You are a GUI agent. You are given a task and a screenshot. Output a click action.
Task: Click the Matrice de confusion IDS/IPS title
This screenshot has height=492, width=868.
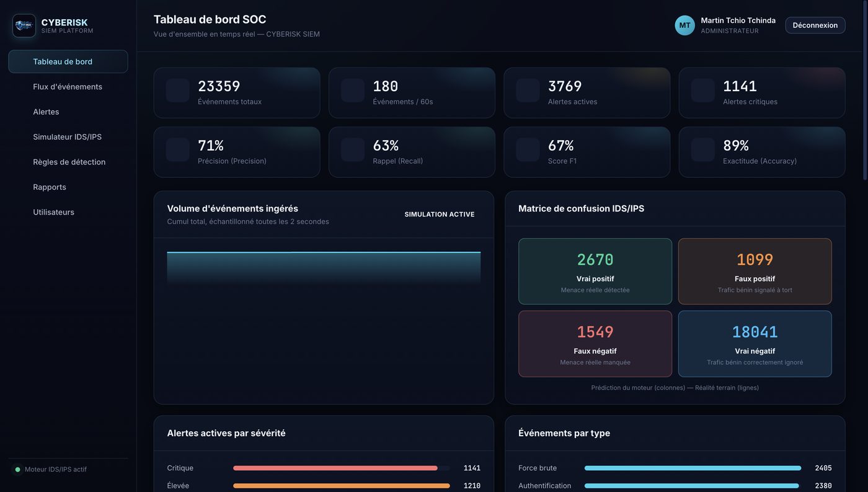pos(582,208)
